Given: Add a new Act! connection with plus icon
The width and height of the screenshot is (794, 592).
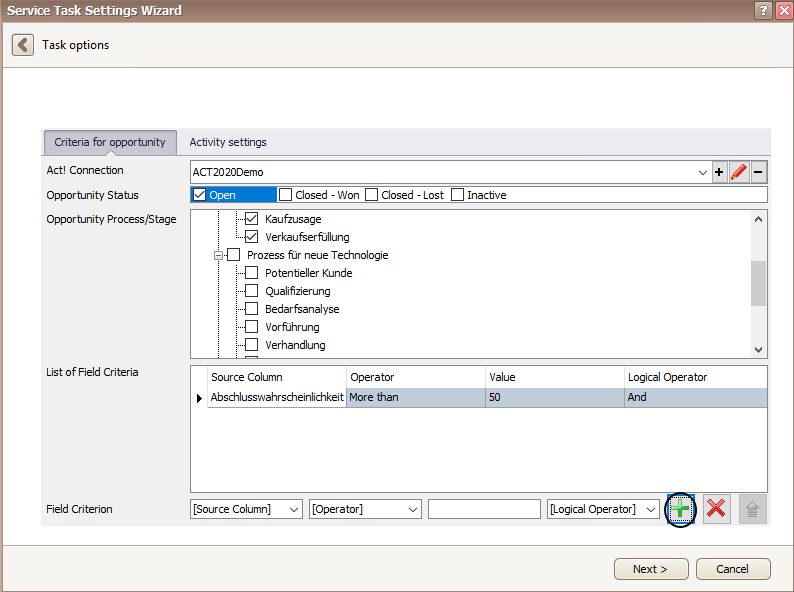Looking at the screenshot, I should pyautogui.click(x=719, y=172).
